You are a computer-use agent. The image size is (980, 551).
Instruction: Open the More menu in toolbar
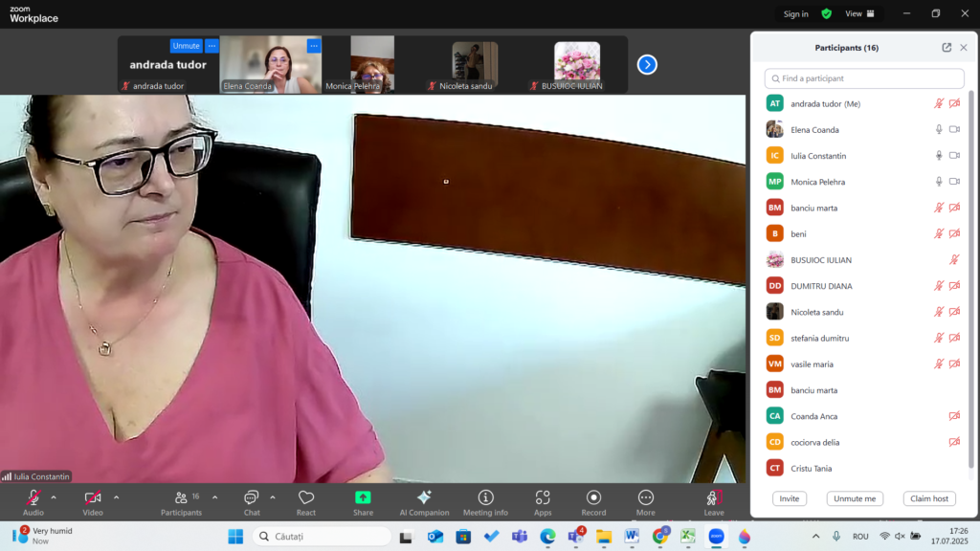[646, 501]
